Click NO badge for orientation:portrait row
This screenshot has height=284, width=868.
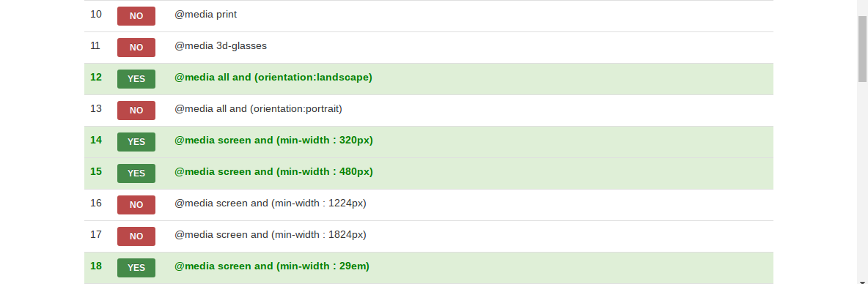point(136,111)
